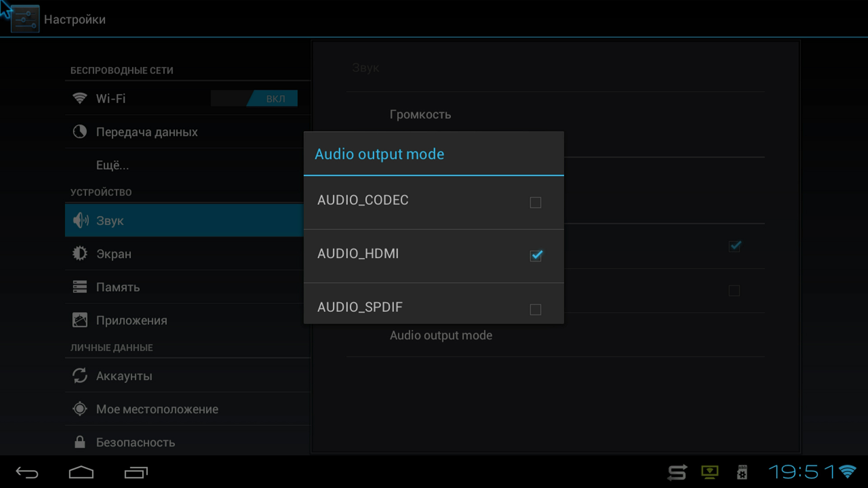
Task: Toggle the Wi-Fi ВКЛ switch
Action: (x=254, y=99)
